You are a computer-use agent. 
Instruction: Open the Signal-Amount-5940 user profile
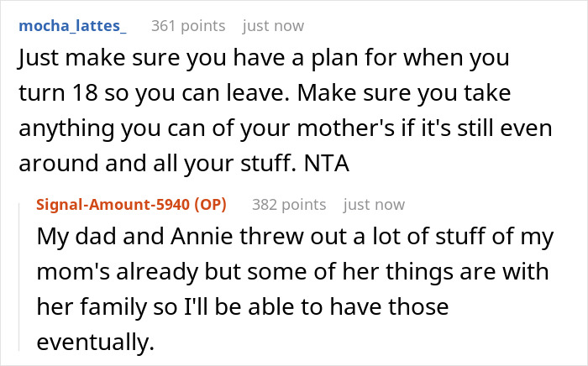coord(120,205)
